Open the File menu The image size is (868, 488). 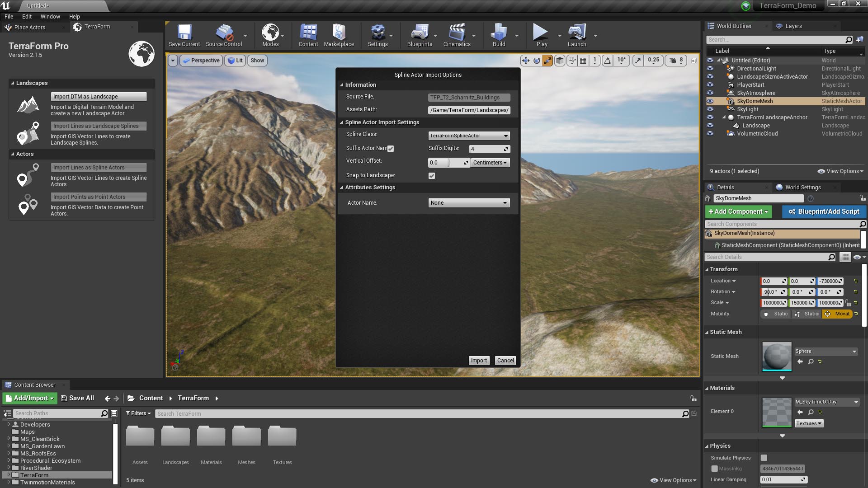9,16
